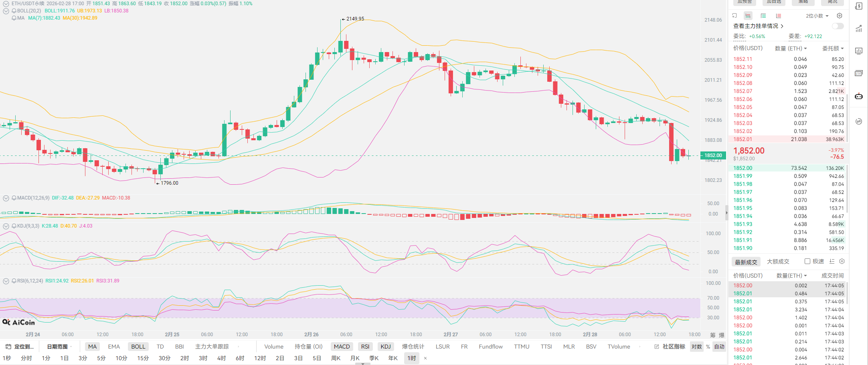Collapse the MACD indicator panel
Viewport: 868px width, 365px height.
pyautogui.click(x=6, y=198)
